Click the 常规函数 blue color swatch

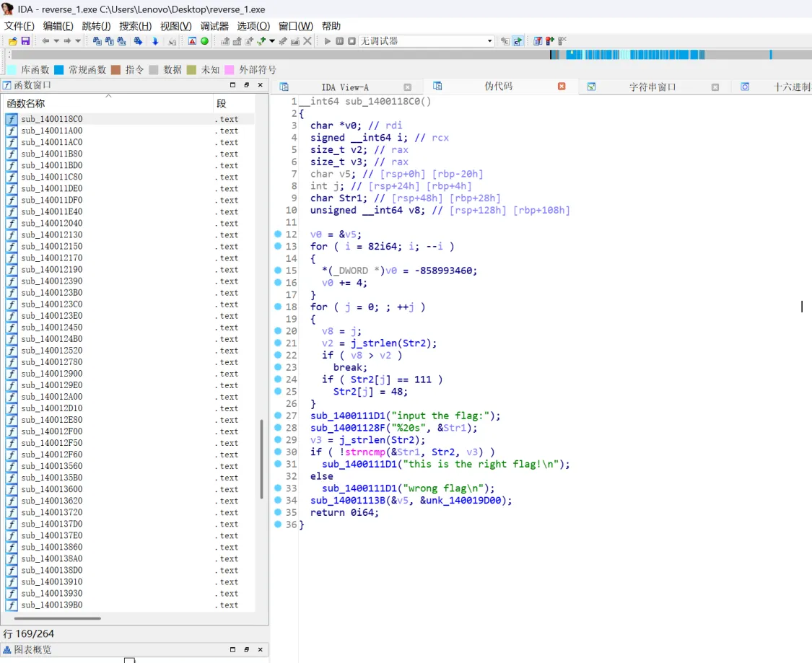click(59, 70)
